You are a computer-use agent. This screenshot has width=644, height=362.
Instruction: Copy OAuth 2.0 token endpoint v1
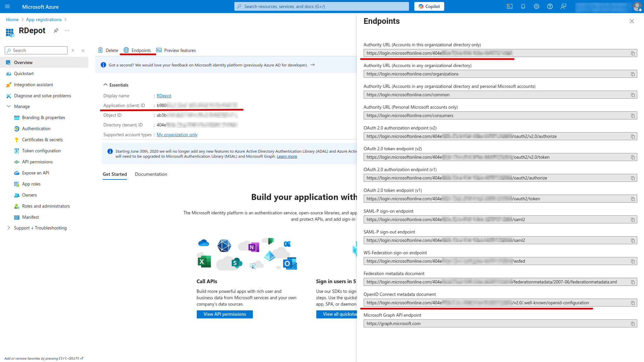click(633, 199)
